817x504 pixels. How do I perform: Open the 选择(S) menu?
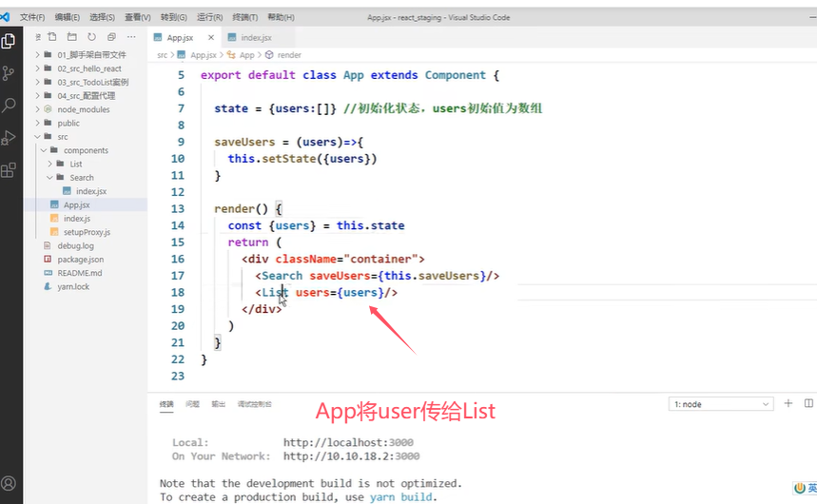click(102, 17)
